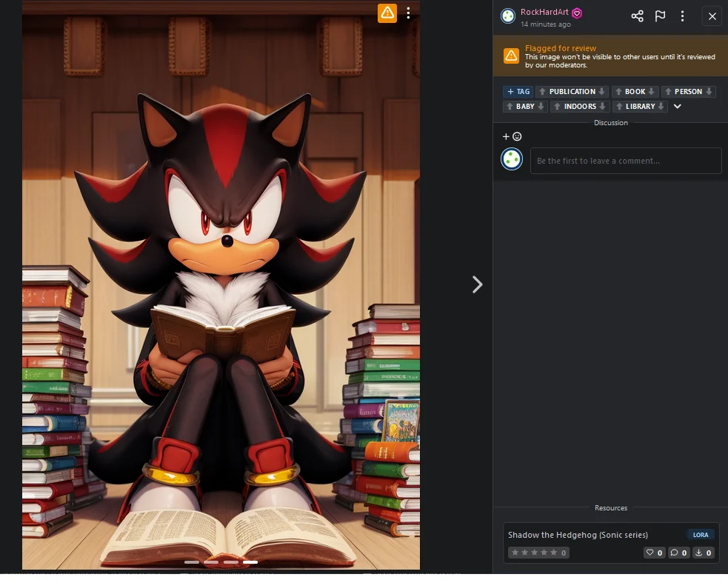Go to the next image with right chevron
728x580 pixels.
click(477, 284)
